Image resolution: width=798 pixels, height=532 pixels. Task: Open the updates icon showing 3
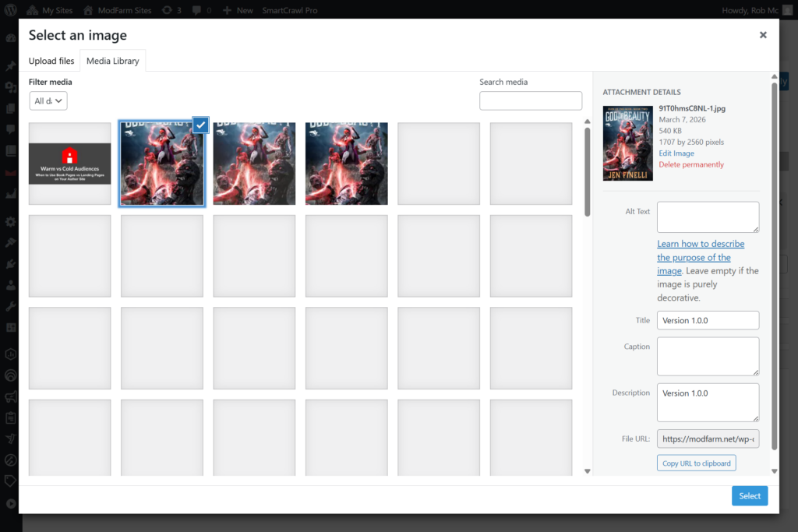tap(167, 11)
